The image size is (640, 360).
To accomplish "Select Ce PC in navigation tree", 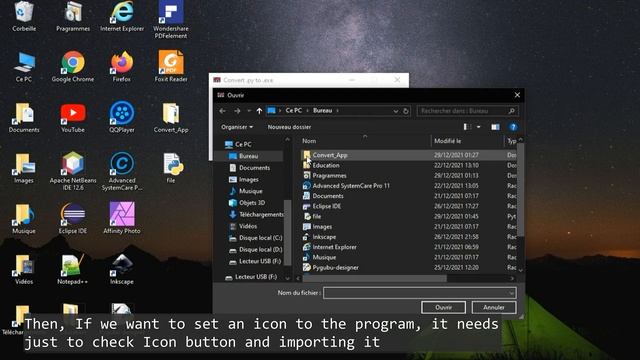I will point(243,144).
